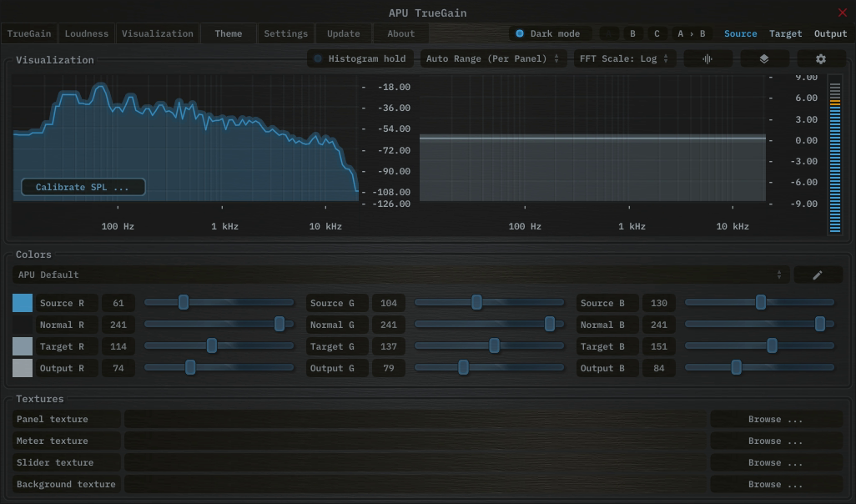856x504 pixels.
Task: Copy preset A to B
Action: click(691, 34)
